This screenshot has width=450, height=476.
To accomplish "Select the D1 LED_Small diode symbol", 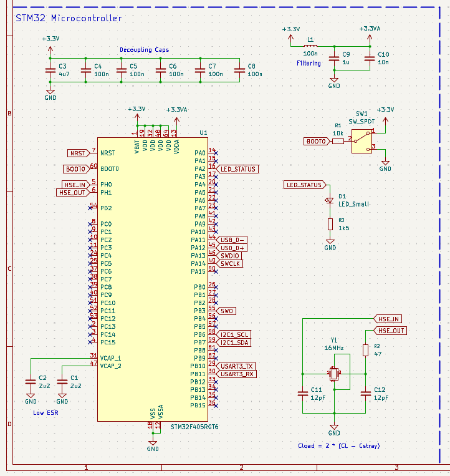I will pos(330,201).
